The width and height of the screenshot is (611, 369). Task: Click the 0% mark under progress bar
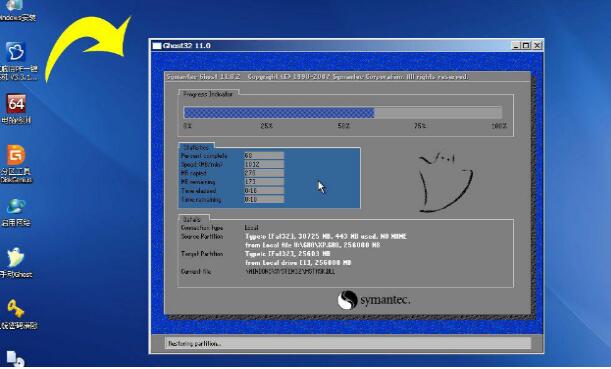[187, 126]
